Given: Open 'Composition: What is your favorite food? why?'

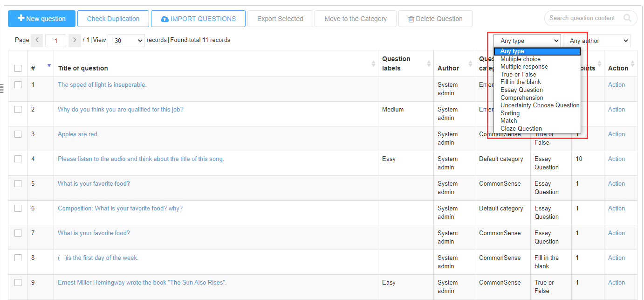Looking at the screenshot, I should (x=120, y=209).
